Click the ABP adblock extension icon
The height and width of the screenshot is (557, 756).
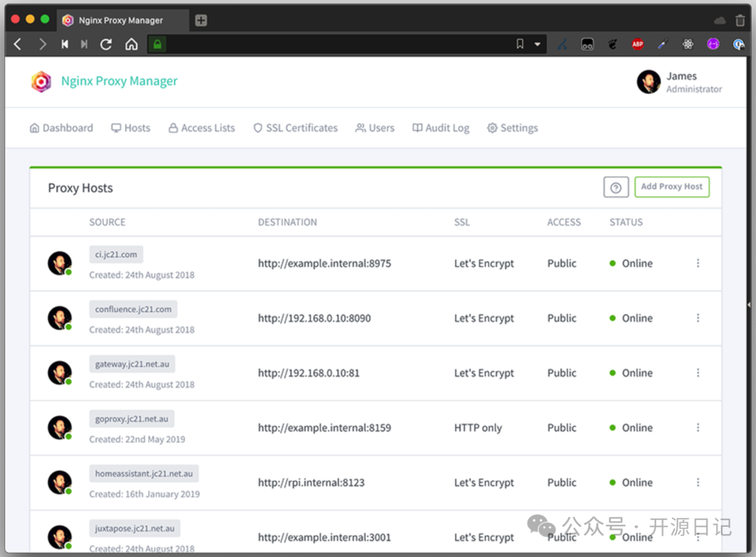(638, 44)
